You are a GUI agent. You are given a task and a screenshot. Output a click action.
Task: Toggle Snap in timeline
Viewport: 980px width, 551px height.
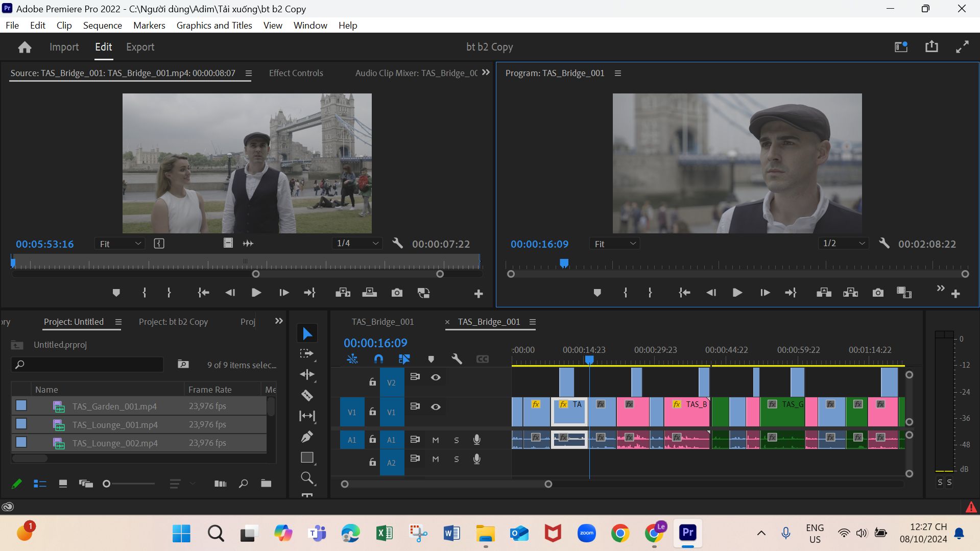(x=378, y=359)
